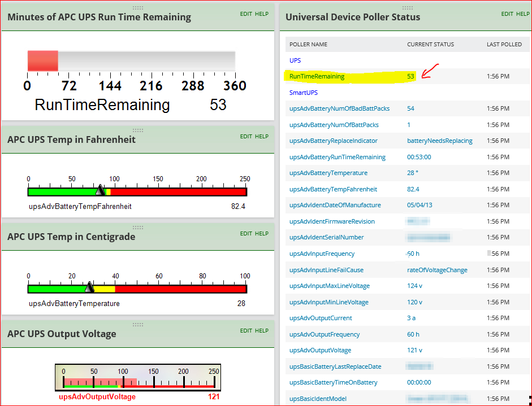The image size is (532, 406).
Task: Open upsAdvOutputCurrent poller
Action: [321, 318]
